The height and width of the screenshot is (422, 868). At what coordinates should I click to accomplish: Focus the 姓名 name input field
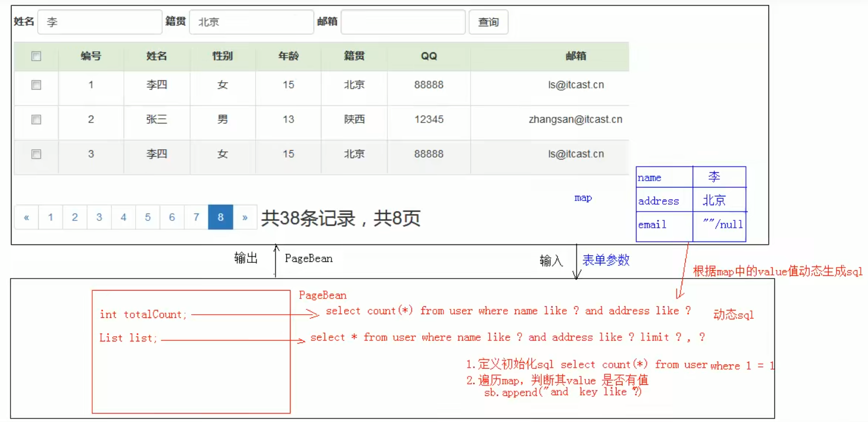(100, 22)
